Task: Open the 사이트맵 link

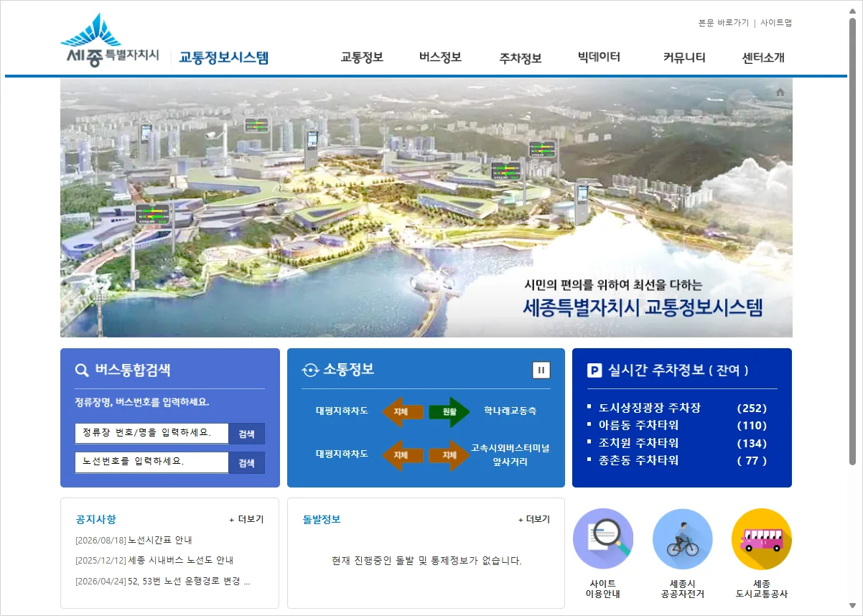Action: [776, 23]
